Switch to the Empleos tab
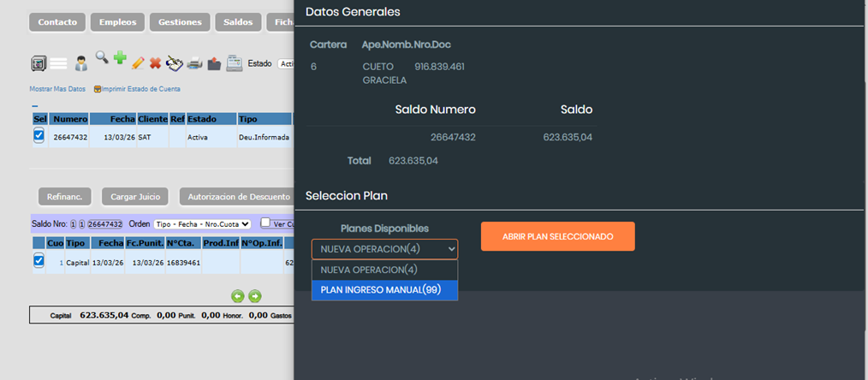The image size is (868, 380). [117, 22]
